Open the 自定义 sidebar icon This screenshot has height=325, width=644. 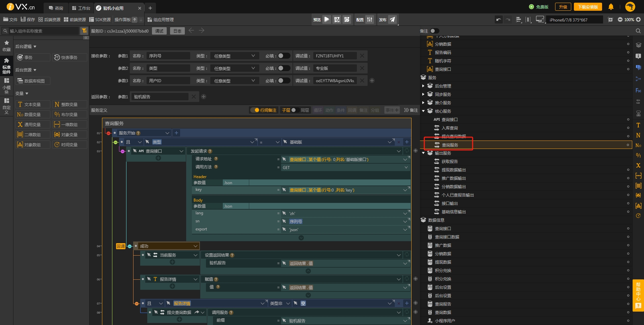(x=7, y=106)
